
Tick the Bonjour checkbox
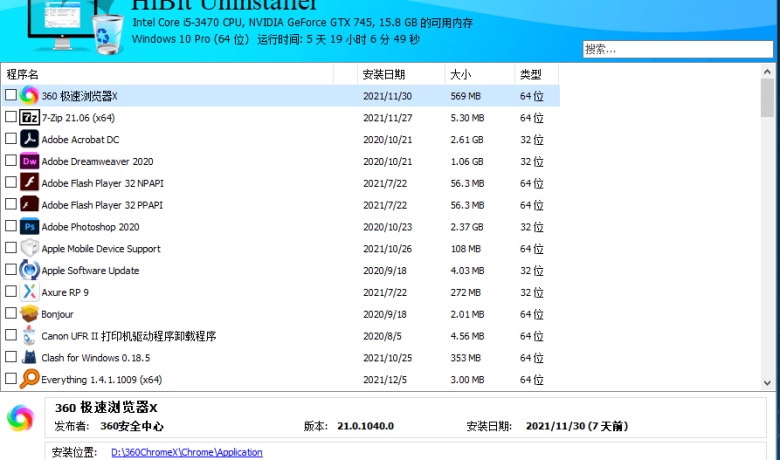pos(11,313)
